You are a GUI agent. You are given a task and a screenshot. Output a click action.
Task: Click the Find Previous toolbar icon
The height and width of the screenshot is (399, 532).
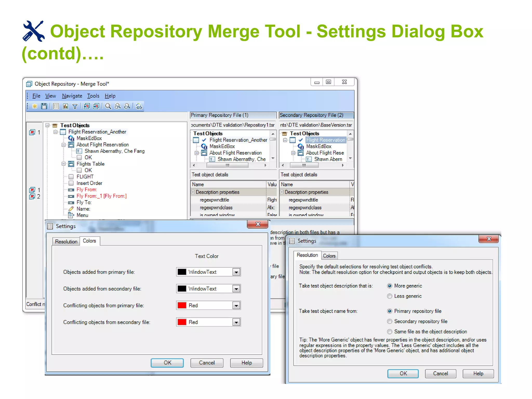118,106
